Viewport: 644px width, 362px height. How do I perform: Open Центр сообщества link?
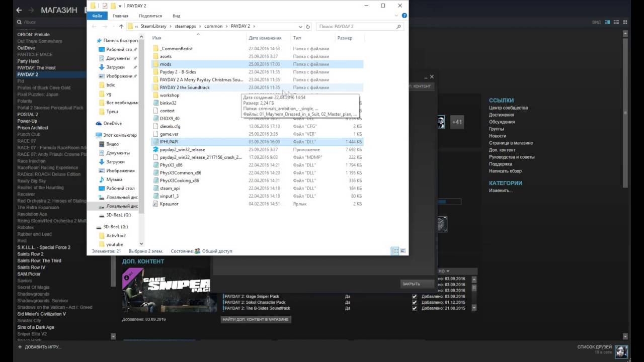(508, 108)
